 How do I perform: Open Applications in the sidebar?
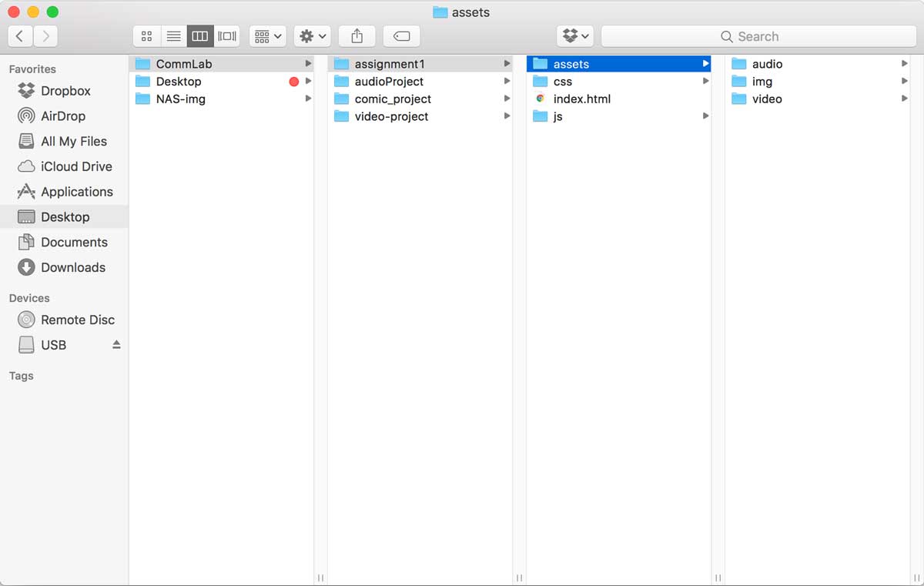pos(65,192)
